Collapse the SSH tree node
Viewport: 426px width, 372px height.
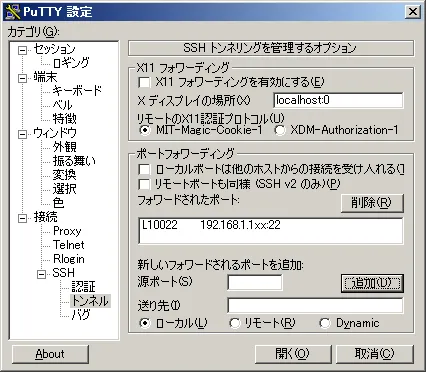[41, 274]
